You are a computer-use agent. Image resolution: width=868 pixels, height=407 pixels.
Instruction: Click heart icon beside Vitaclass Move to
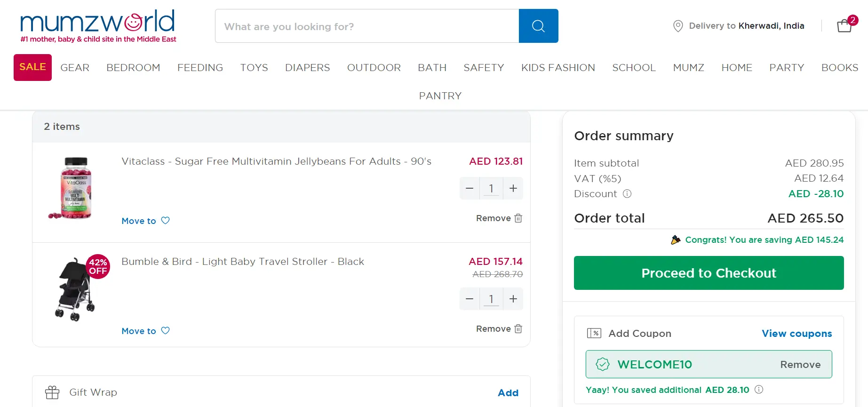tap(166, 220)
